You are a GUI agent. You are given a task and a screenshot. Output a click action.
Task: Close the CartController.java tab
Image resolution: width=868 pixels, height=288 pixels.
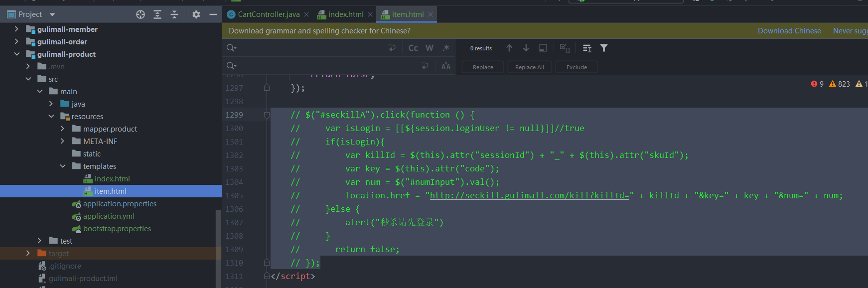(x=306, y=14)
